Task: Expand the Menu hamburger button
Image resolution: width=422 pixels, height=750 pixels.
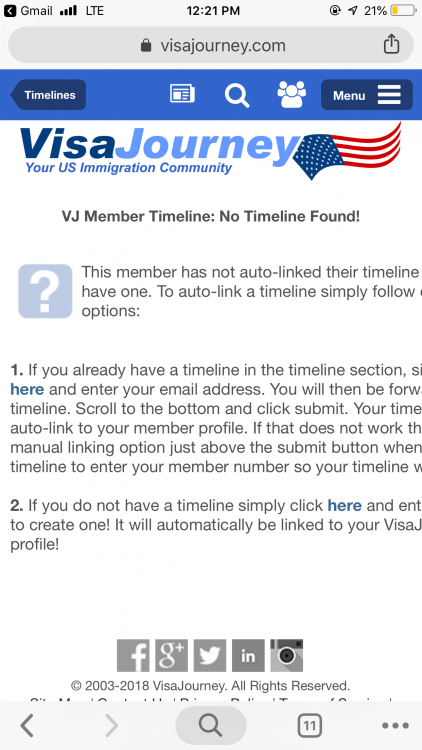Action: click(366, 95)
